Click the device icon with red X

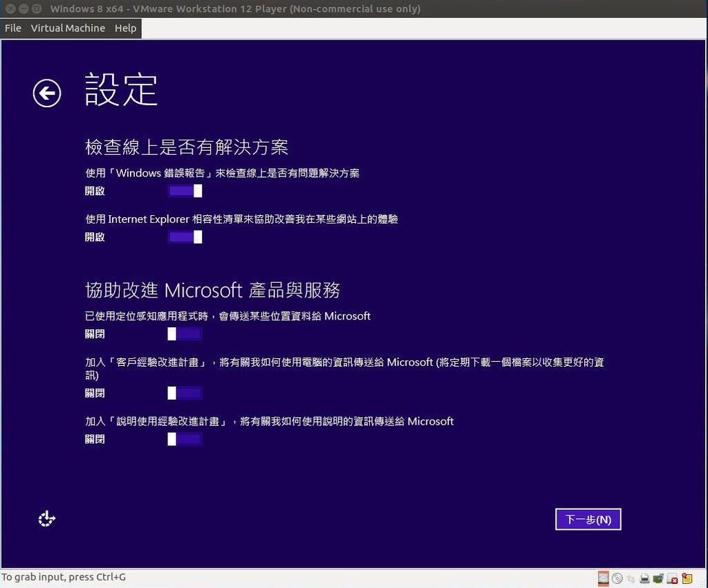pyautogui.click(x=672, y=578)
